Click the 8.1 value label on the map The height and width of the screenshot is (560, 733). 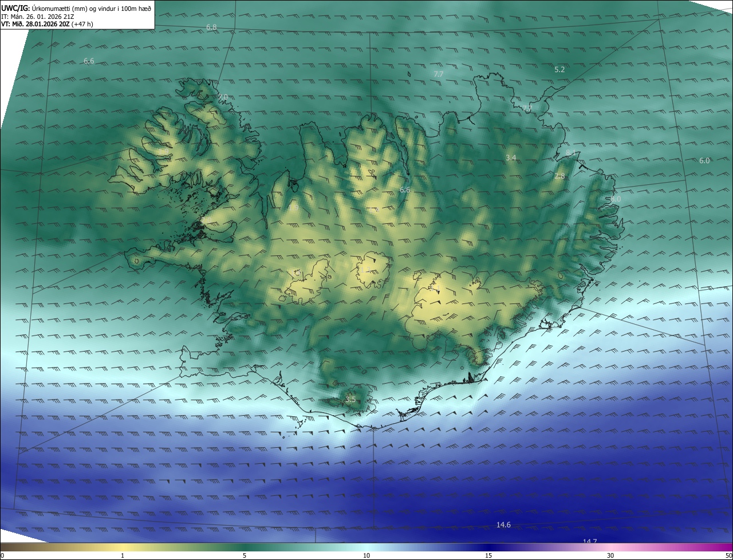[570, 152]
